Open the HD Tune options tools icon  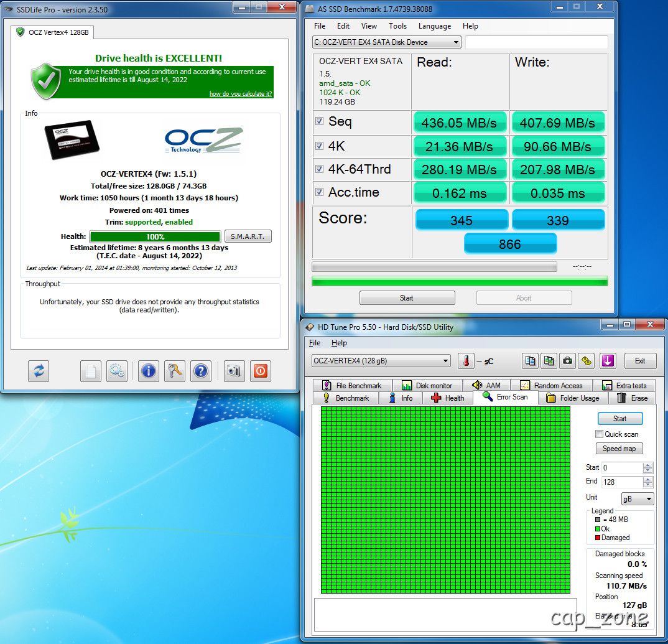587,361
